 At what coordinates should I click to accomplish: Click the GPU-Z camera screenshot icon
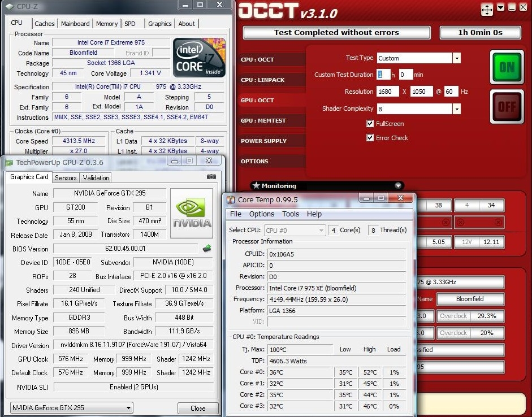(211, 177)
